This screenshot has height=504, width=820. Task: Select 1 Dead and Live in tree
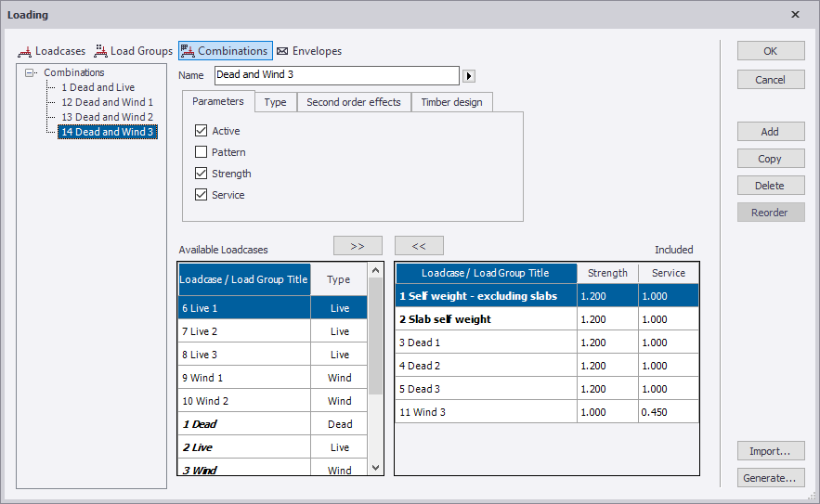tap(98, 87)
